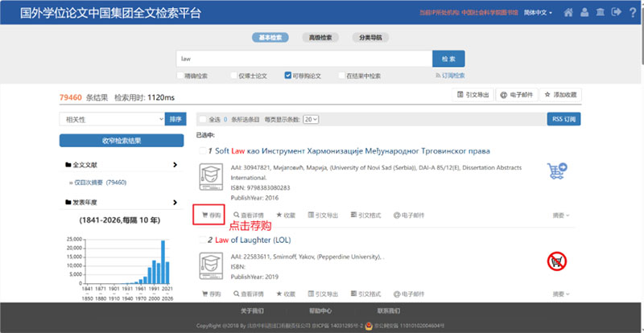Switch to the 高级检索 tab
This screenshot has height=333, width=644.
point(321,37)
